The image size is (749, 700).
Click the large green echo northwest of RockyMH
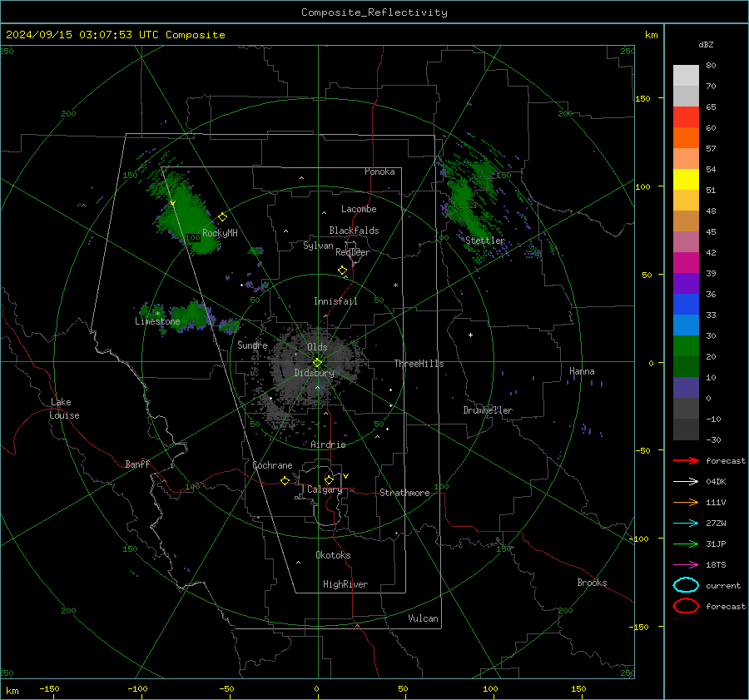point(187,214)
